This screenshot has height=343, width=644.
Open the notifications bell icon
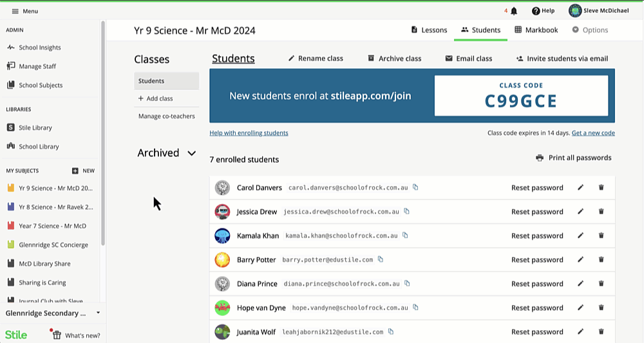tap(514, 11)
